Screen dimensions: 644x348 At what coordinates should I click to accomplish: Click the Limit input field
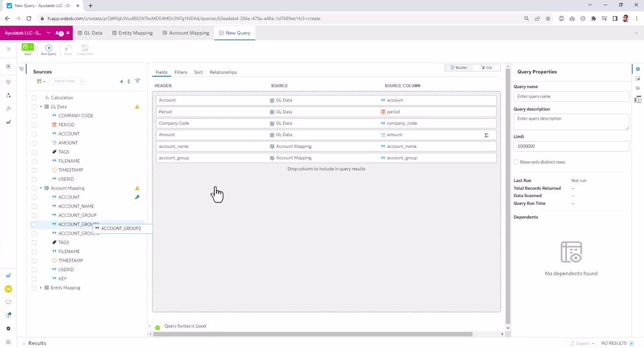571,146
